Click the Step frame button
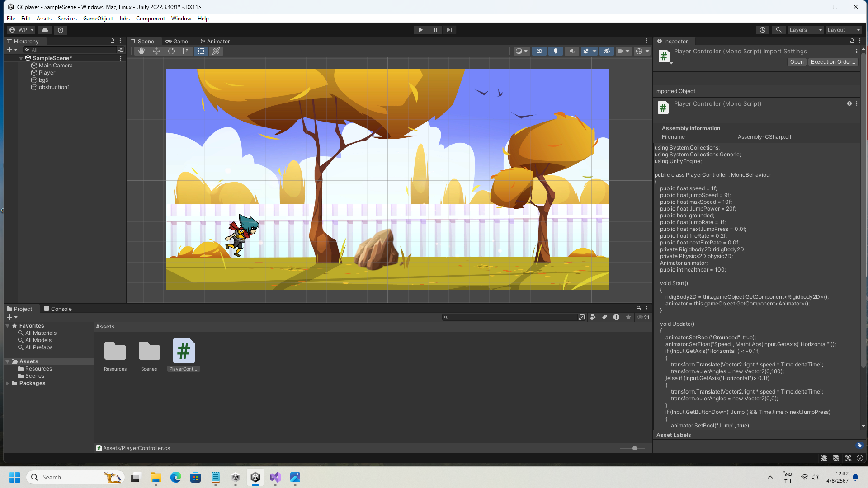 tap(449, 30)
